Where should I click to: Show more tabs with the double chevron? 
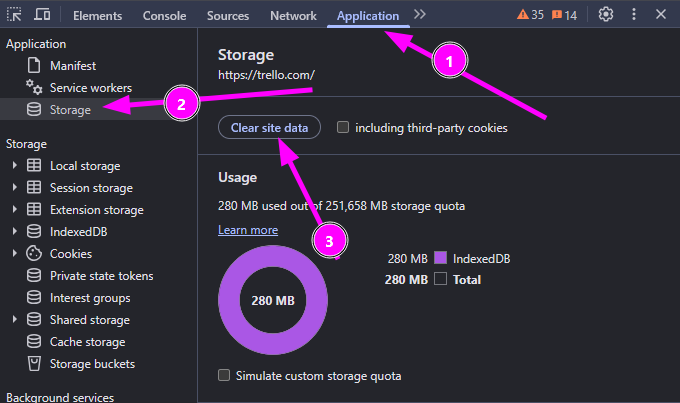click(419, 14)
